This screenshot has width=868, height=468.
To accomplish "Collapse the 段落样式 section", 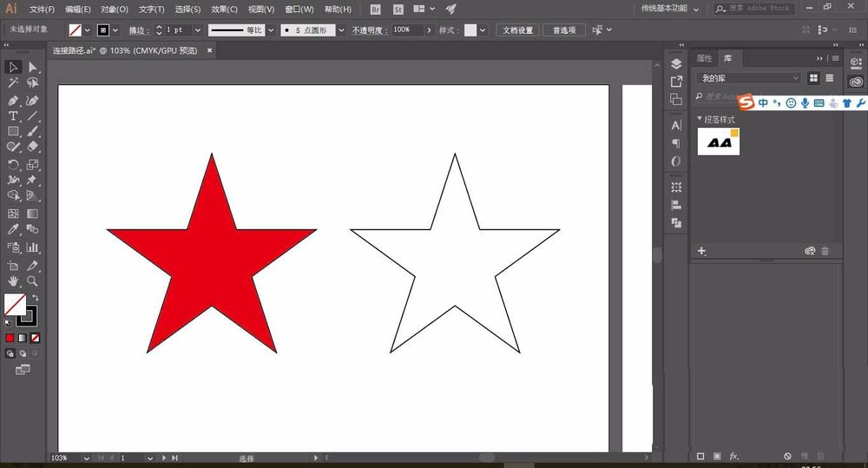I will [x=700, y=119].
